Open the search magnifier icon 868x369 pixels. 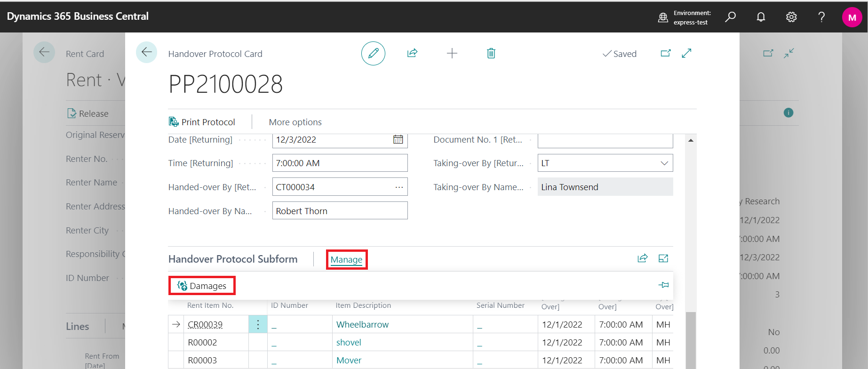pyautogui.click(x=730, y=17)
